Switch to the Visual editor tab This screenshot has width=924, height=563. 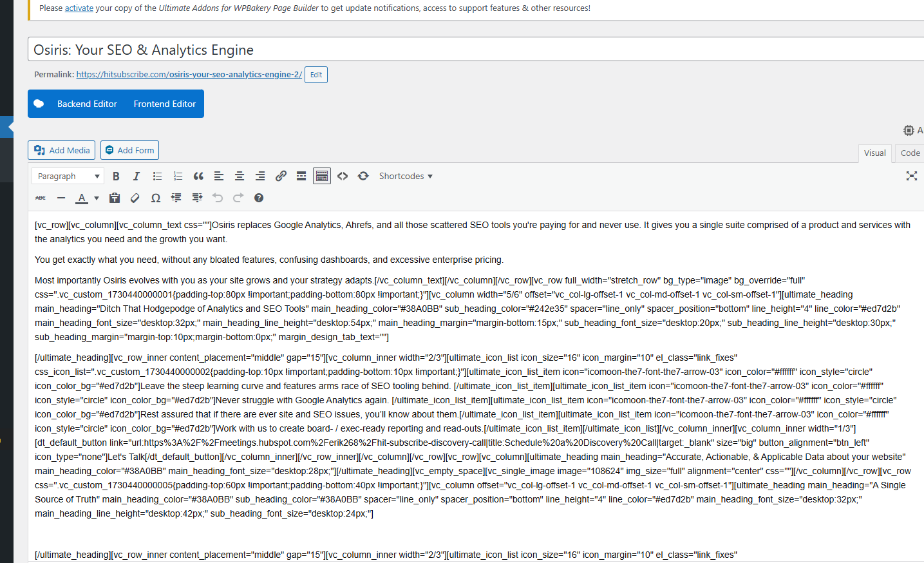pyautogui.click(x=874, y=153)
